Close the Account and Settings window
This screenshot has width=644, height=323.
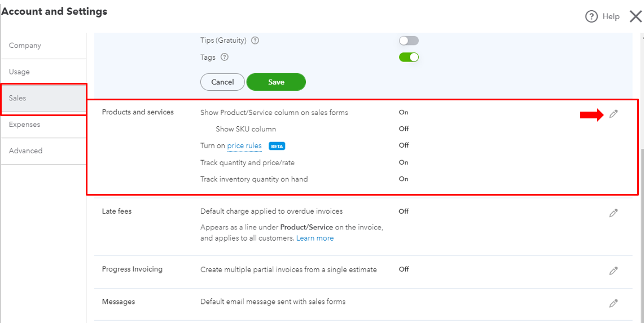[x=636, y=16]
